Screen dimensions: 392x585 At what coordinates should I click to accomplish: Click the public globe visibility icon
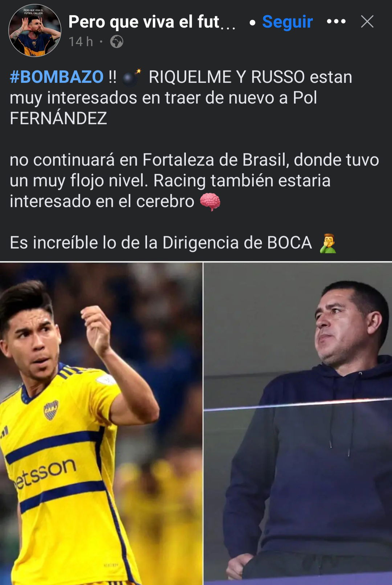(117, 42)
